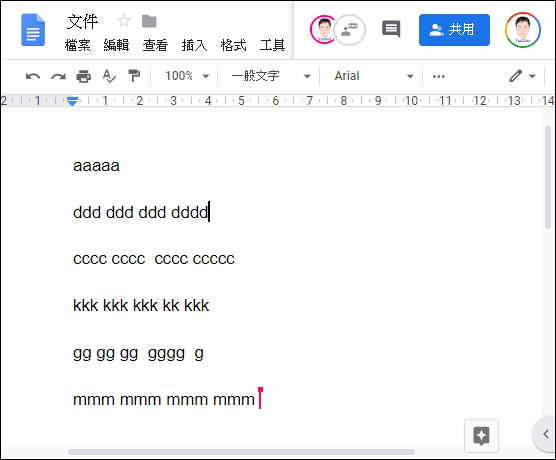Star this document
Screen dimensions: 556x460
124,21
